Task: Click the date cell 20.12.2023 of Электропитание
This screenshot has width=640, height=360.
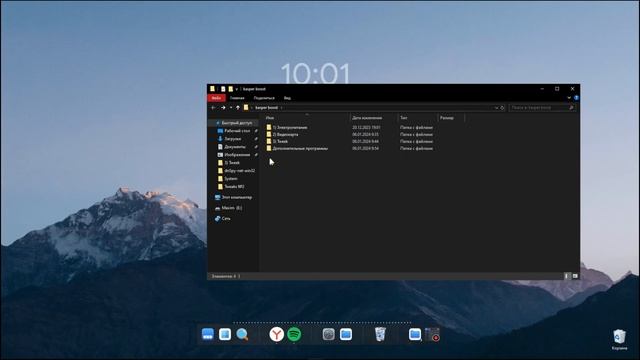Action: [366, 127]
